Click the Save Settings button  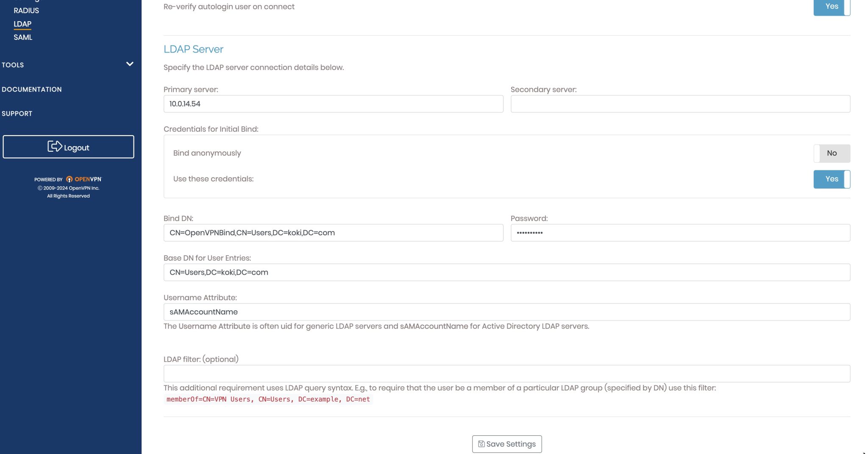click(x=506, y=444)
